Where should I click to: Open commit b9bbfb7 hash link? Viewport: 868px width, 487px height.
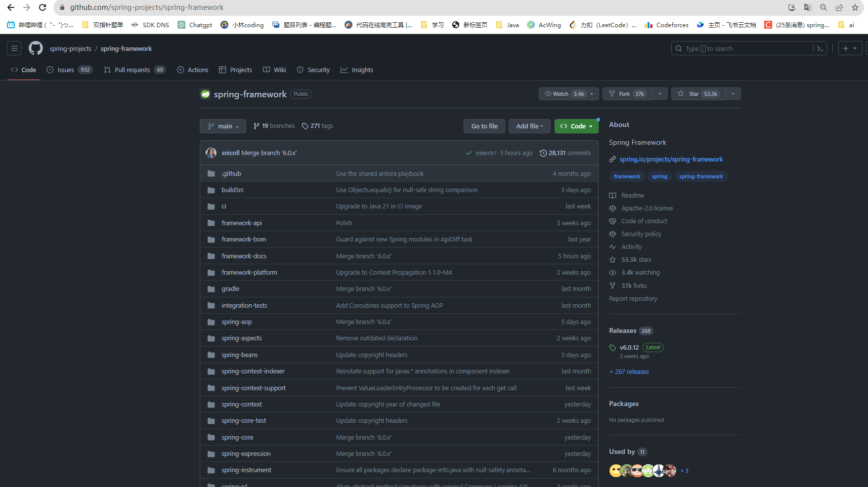[486, 153]
